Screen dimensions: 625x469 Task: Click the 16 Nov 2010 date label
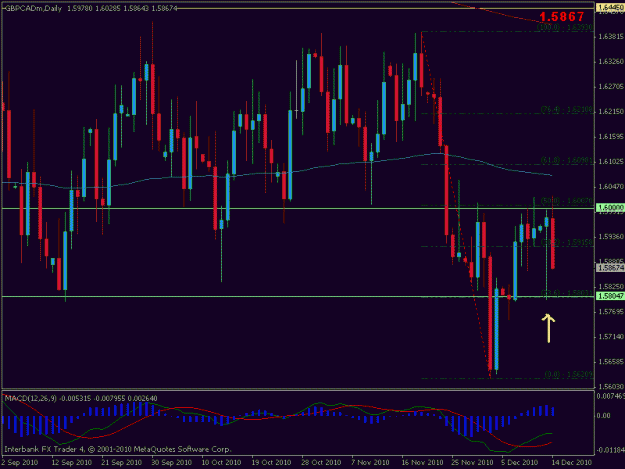point(423,463)
